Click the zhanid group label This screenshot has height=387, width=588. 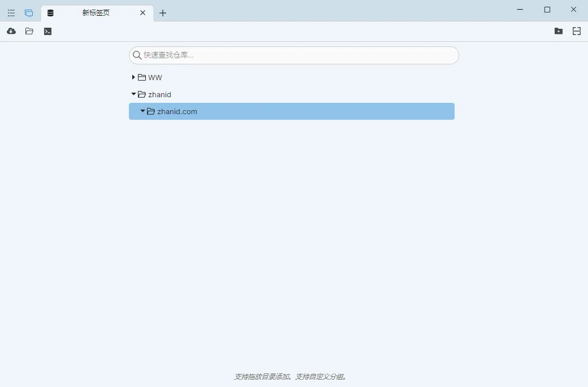point(159,94)
